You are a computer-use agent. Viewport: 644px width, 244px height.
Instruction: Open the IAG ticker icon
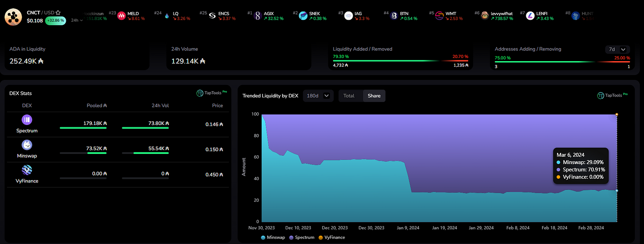point(349,16)
